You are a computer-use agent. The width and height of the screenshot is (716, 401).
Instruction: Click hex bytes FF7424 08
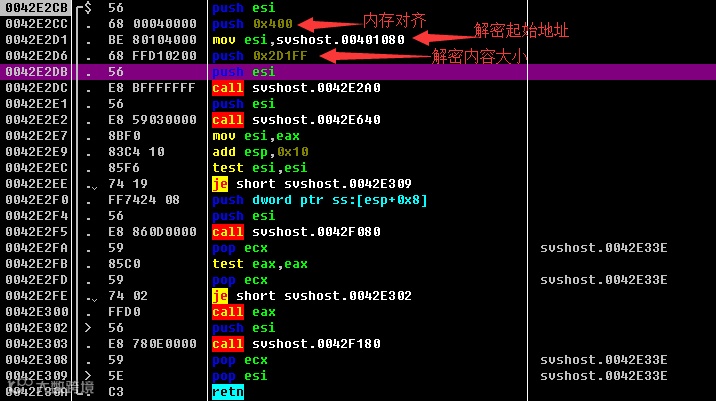(x=144, y=200)
